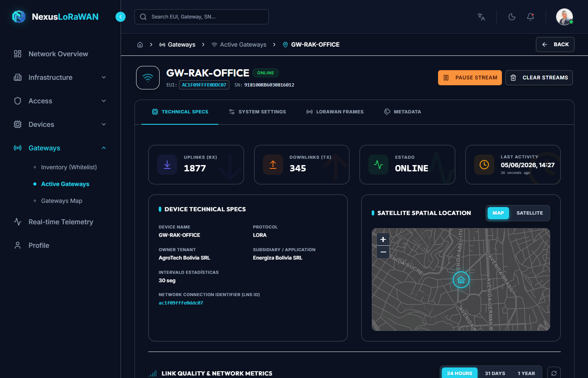Image resolution: width=588 pixels, height=378 pixels.
Task: Click the CLEAR STREAMS button
Action: pos(539,78)
